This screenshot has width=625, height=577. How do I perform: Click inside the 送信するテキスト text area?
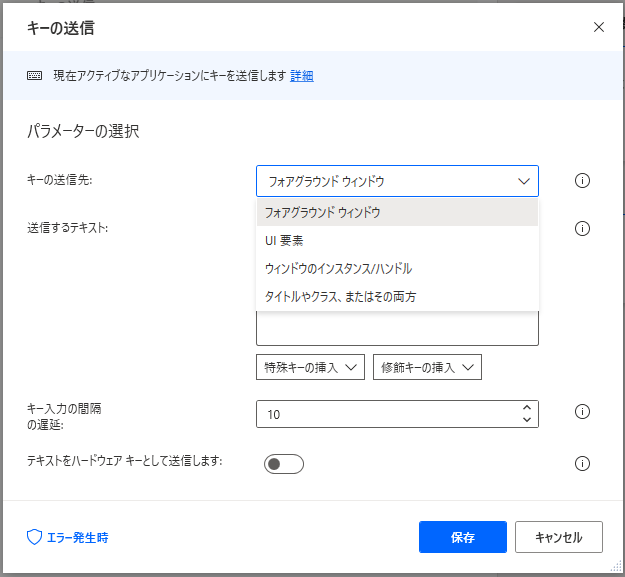click(397, 328)
